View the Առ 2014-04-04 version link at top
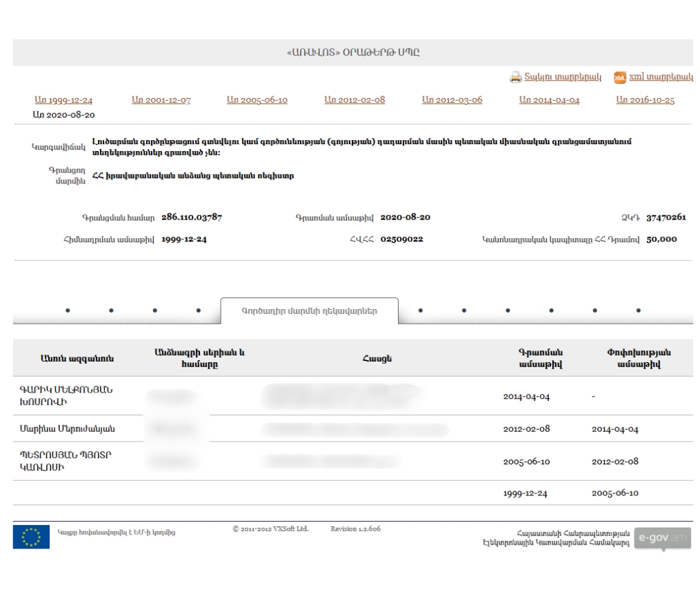Image resolution: width=700 pixels, height=592 pixels. click(x=549, y=100)
